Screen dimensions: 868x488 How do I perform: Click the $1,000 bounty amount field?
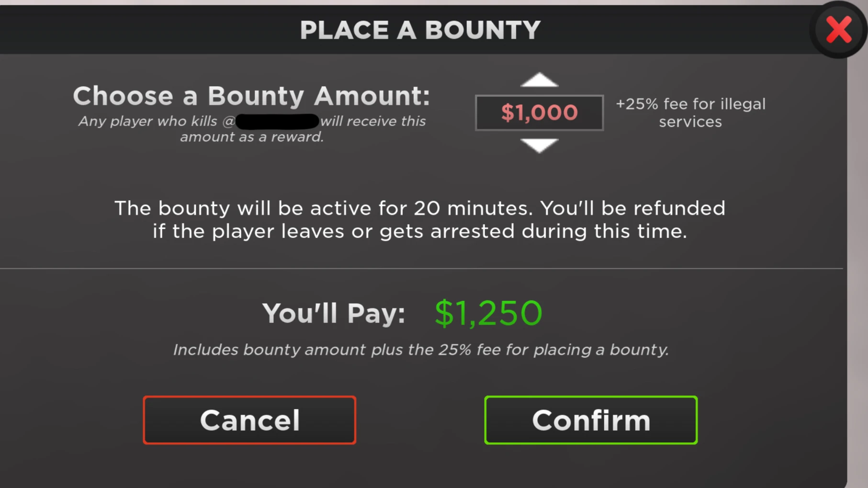[x=539, y=113]
